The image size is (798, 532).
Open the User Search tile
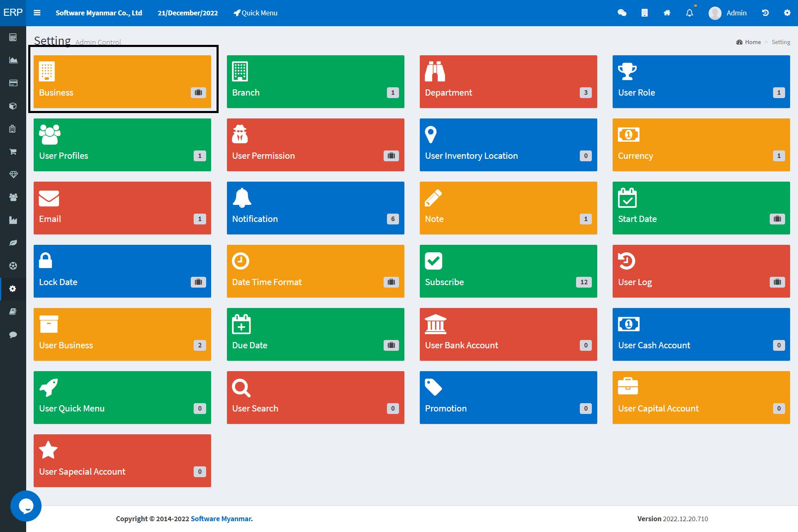point(315,397)
